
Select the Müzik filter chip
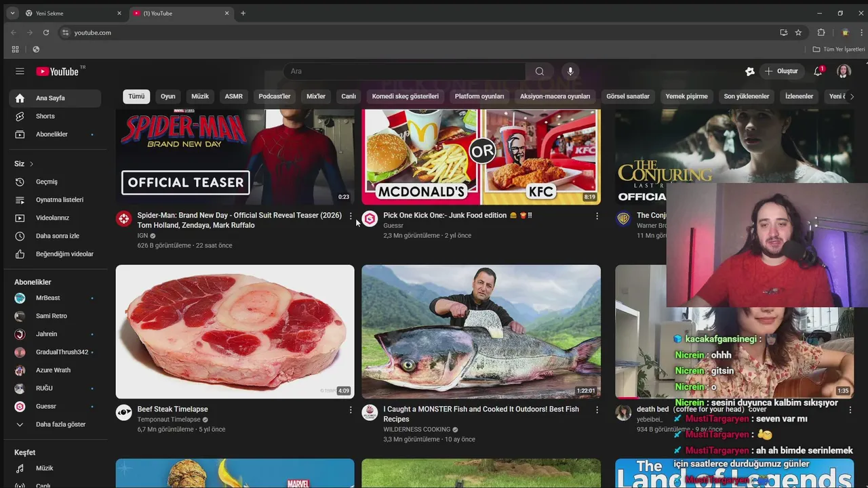click(200, 96)
